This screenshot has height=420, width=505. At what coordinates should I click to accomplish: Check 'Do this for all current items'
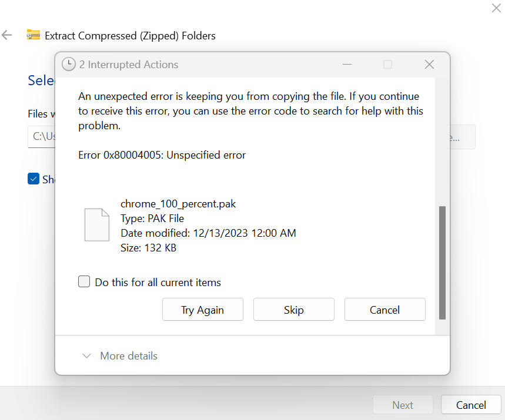pyautogui.click(x=84, y=281)
